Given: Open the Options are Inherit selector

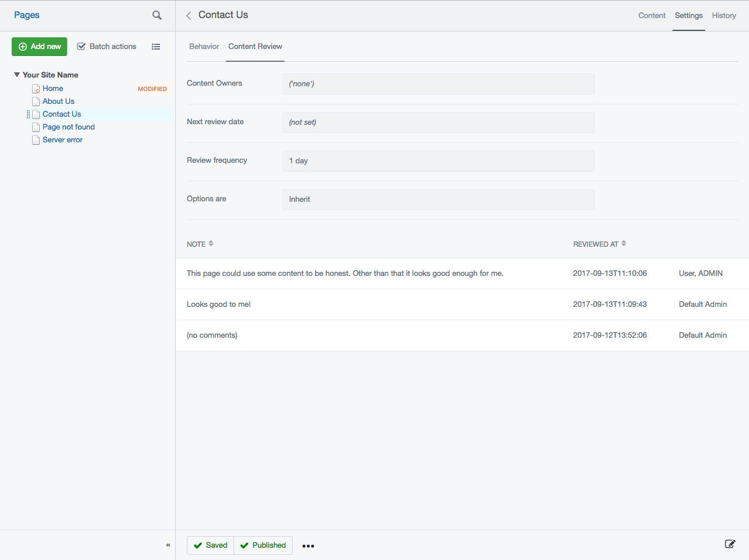Looking at the screenshot, I should 438,199.
